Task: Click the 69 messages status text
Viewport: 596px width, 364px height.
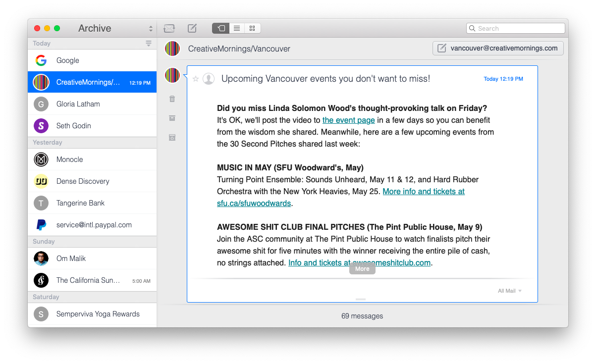Action: point(362,316)
